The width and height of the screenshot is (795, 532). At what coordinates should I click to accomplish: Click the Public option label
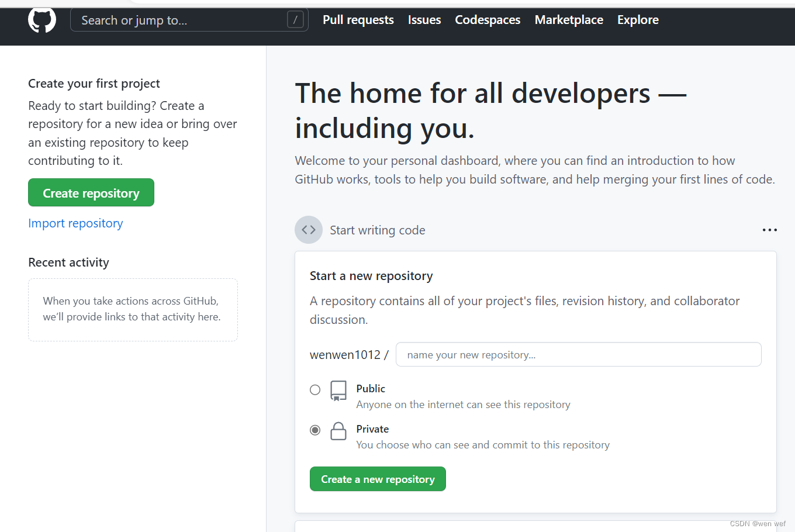click(x=371, y=389)
